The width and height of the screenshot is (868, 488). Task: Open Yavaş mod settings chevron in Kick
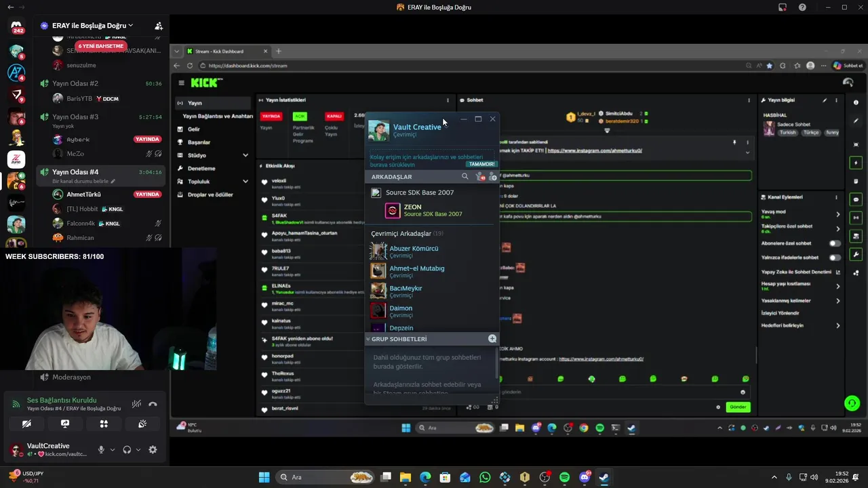(x=837, y=214)
